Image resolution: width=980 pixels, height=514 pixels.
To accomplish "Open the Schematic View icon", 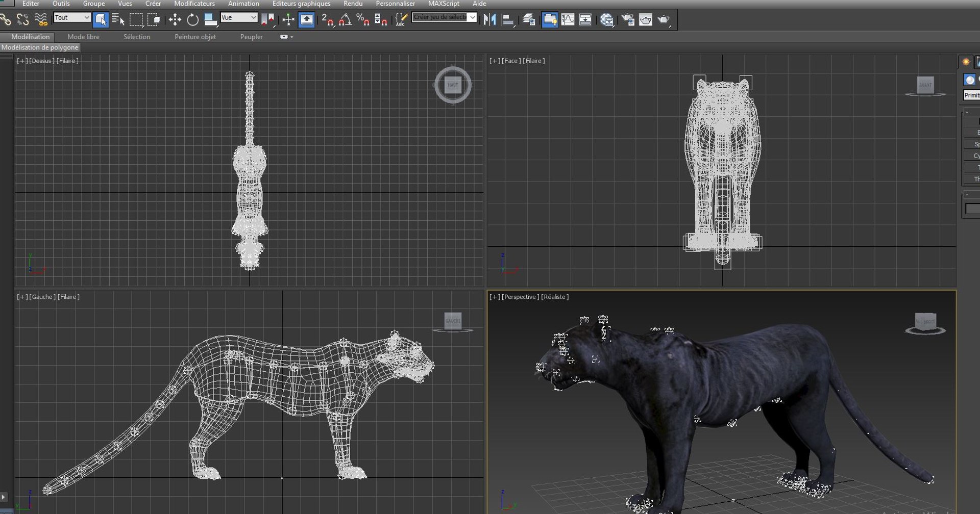I will point(585,20).
